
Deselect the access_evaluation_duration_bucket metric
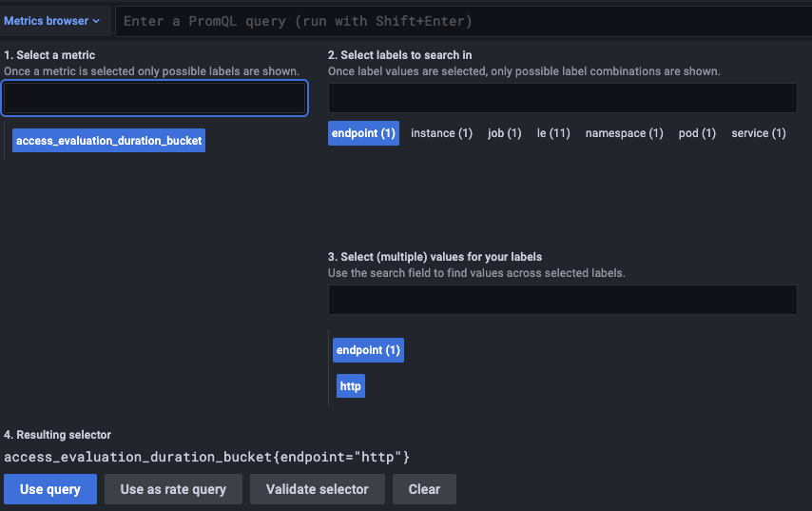point(108,141)
